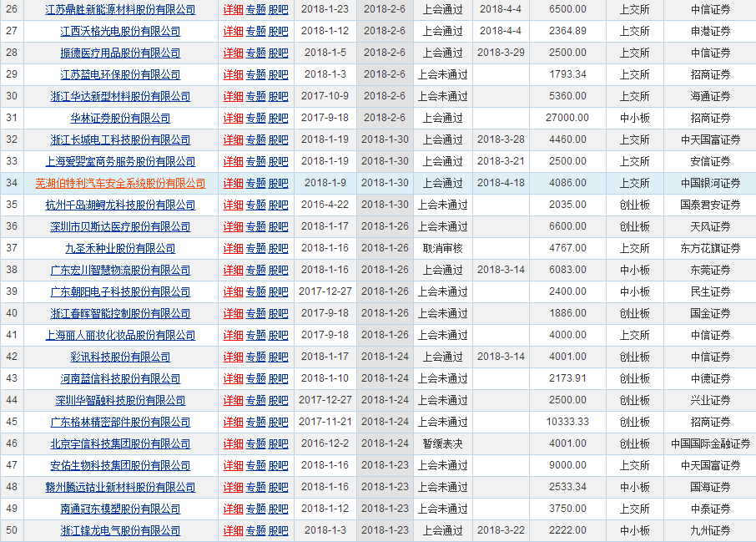
Task: Click 专题 for 江西沃格光电 row
Action: [256, 32]
